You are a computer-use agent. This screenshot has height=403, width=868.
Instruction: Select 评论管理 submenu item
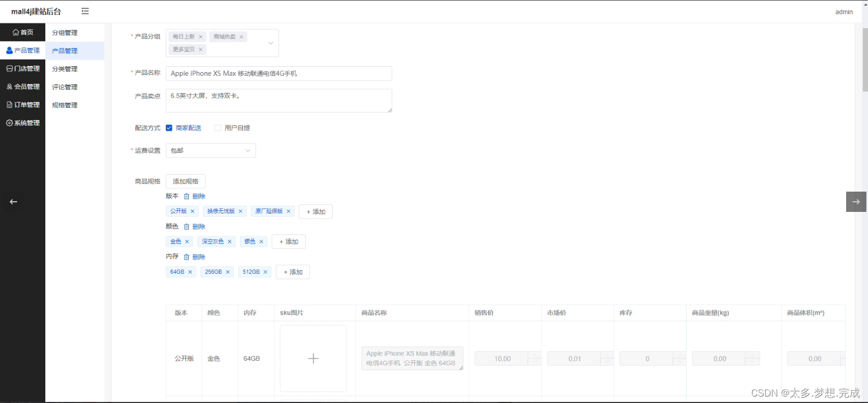(75, 87)
